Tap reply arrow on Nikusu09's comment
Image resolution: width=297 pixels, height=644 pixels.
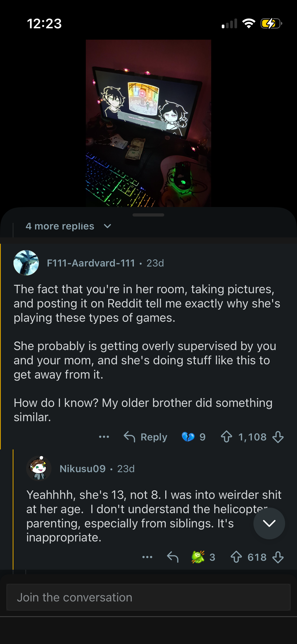(173, 557)
